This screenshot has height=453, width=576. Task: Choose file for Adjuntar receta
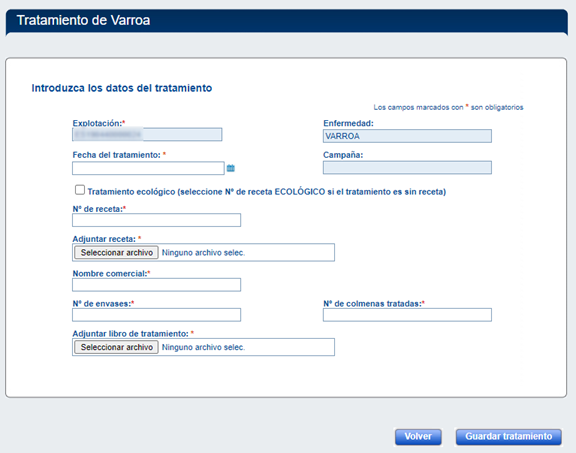[116, 252]
